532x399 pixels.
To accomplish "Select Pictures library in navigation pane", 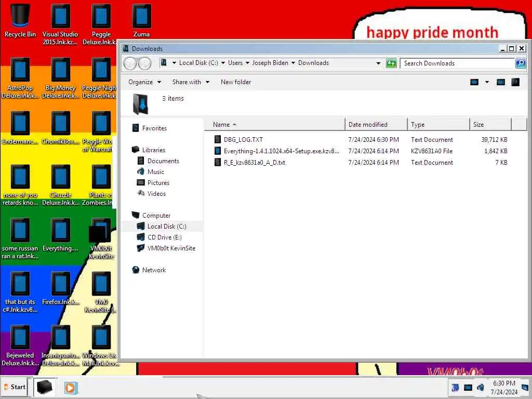I will [x=153, y=182].
